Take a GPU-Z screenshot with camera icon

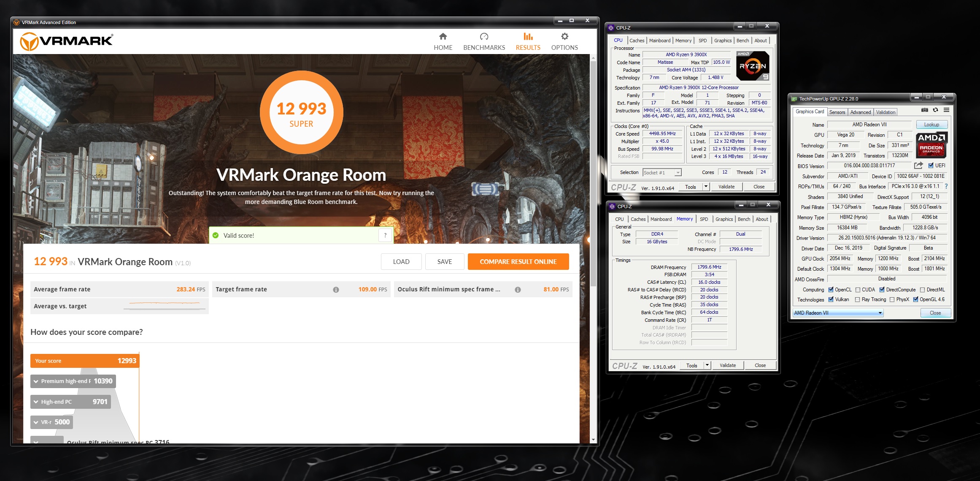(x=925, y=110)
